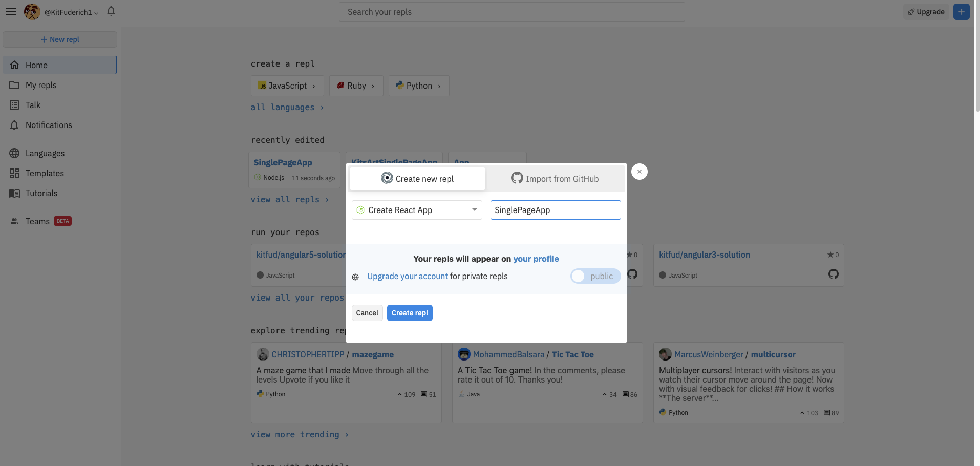Switch to Create new repl tab

[417, 179]
